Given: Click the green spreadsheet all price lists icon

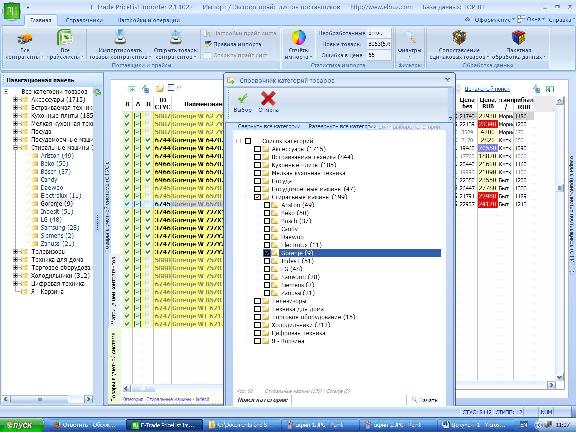Looking at the screenshot, I should pyautogui.click(x=65, y=38).
